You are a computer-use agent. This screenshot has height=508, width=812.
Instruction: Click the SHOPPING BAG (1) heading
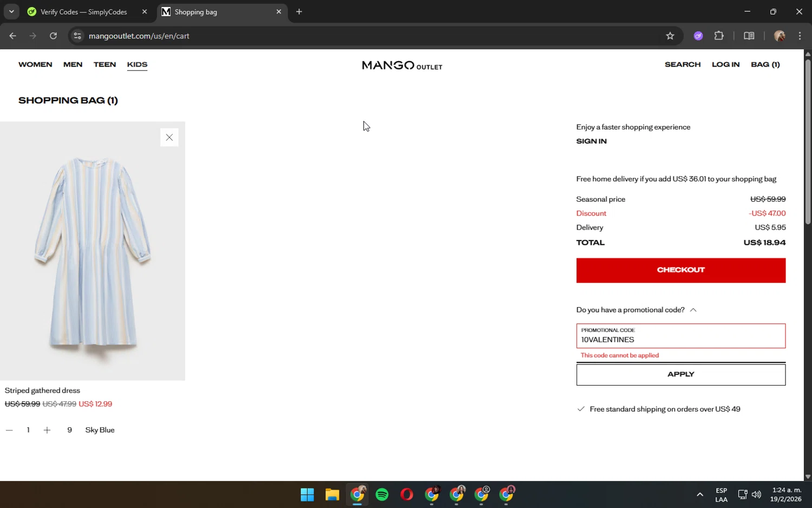pyautogui.click(x=68, y=100)
